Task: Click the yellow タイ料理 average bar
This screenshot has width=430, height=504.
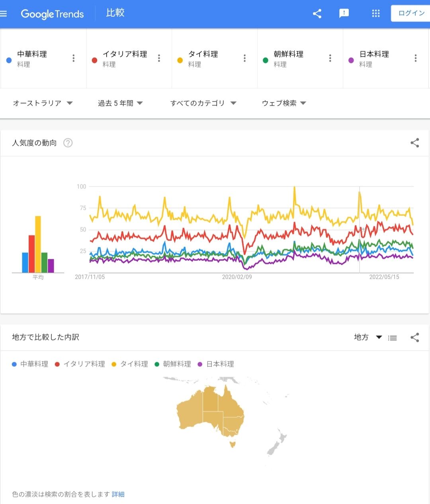Action: (x=38, y=244)
